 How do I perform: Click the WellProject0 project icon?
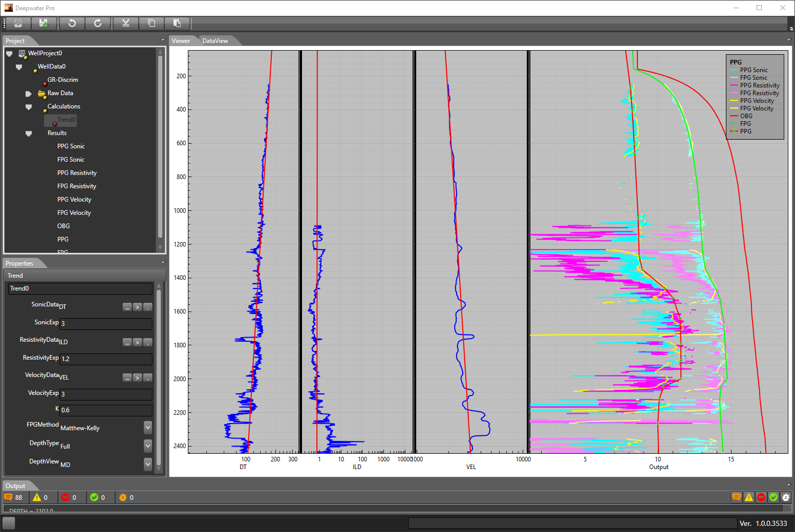22,54
